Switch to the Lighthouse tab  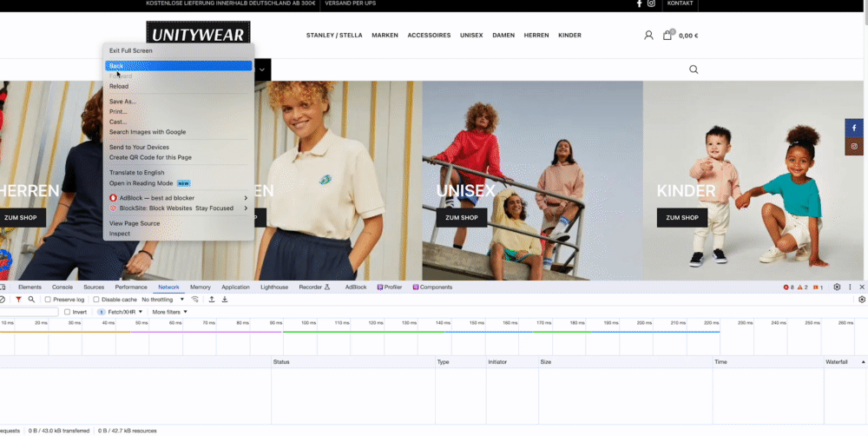274,287
